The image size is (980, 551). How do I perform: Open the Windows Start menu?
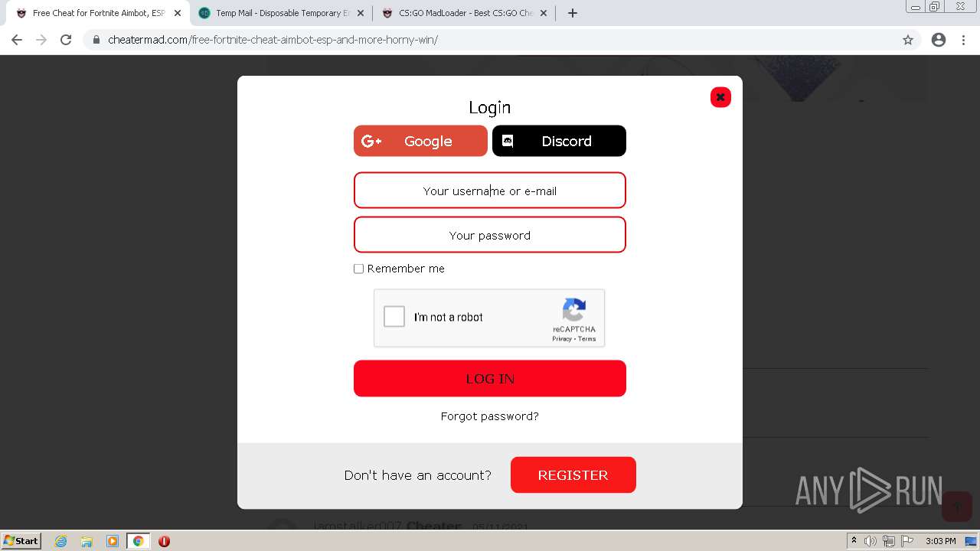pos(21,540)
